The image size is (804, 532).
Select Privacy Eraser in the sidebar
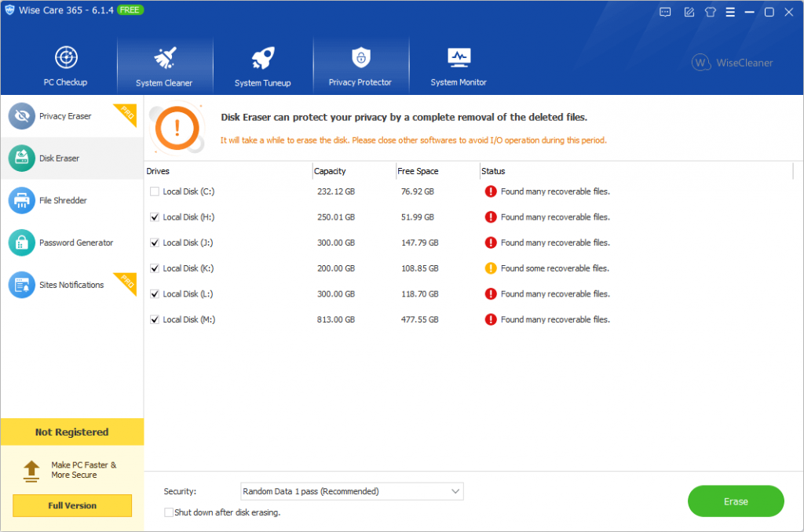[x=65, y=116]
